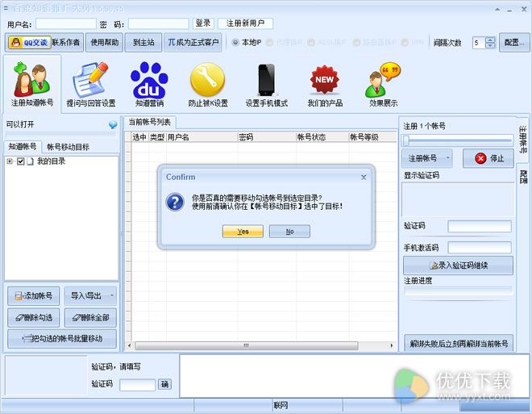Click 添加帐号 button
The image size is (532, 414).
tap(33, 296)
